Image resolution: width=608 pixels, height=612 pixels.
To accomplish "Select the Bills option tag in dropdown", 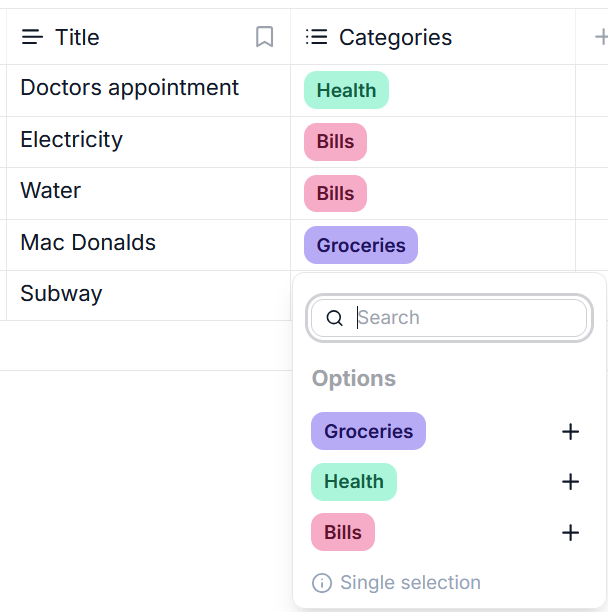I will (343, 532).
